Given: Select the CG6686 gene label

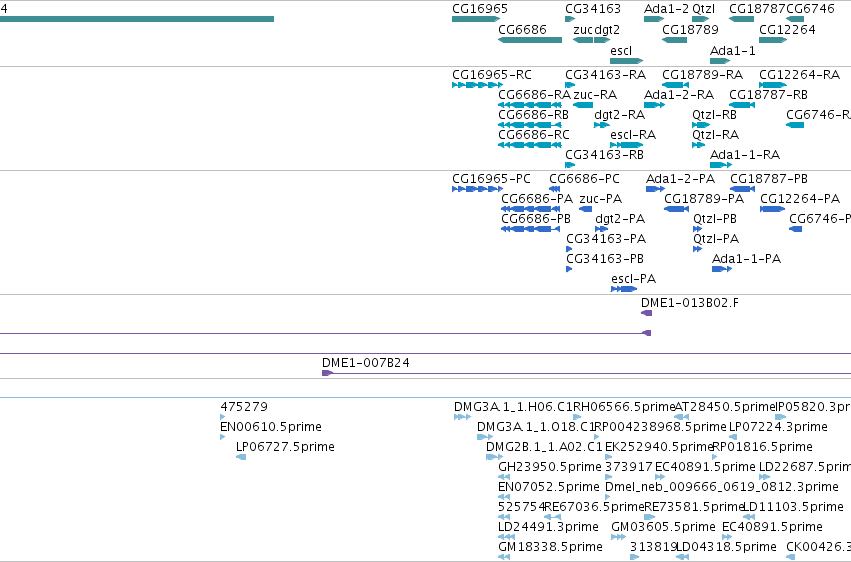Looking at the screenshot, I should click(x=522, y=30).
